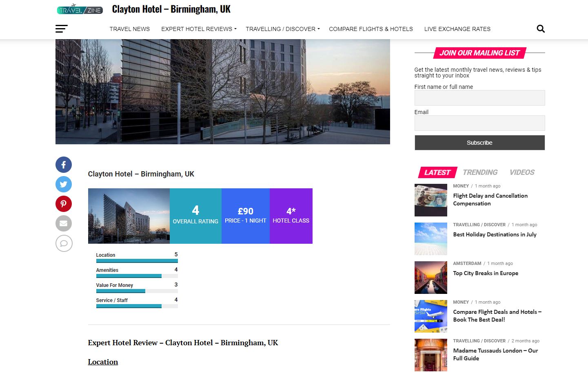Image resolution: width=588 pixels, height=375 pixels.
Task: Open Best Holiday Destinations in July
Action: tap(495, 234)
